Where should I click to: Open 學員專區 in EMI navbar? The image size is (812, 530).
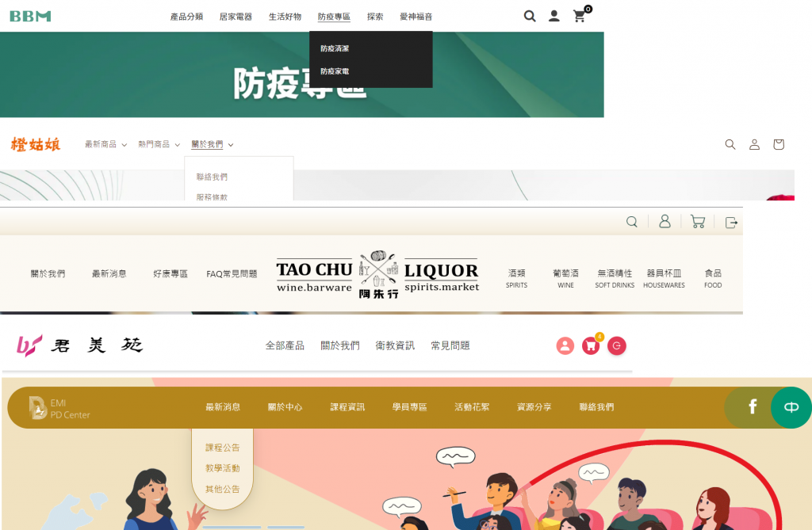(410, 407)
